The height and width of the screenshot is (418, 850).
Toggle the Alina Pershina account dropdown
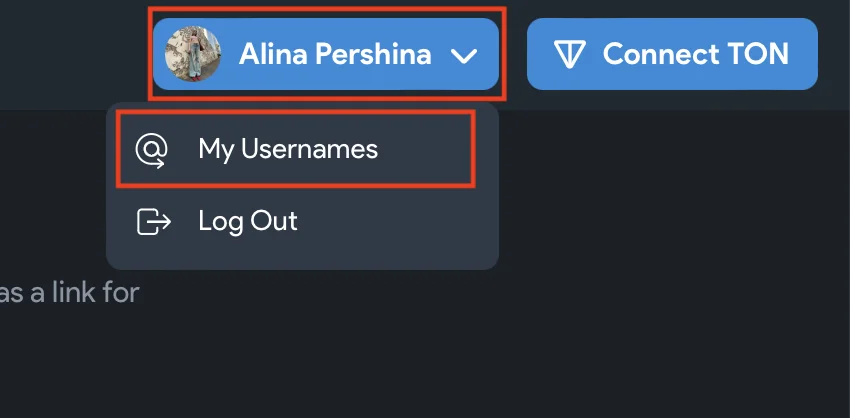pyautogui.click(x=326, y=54)
